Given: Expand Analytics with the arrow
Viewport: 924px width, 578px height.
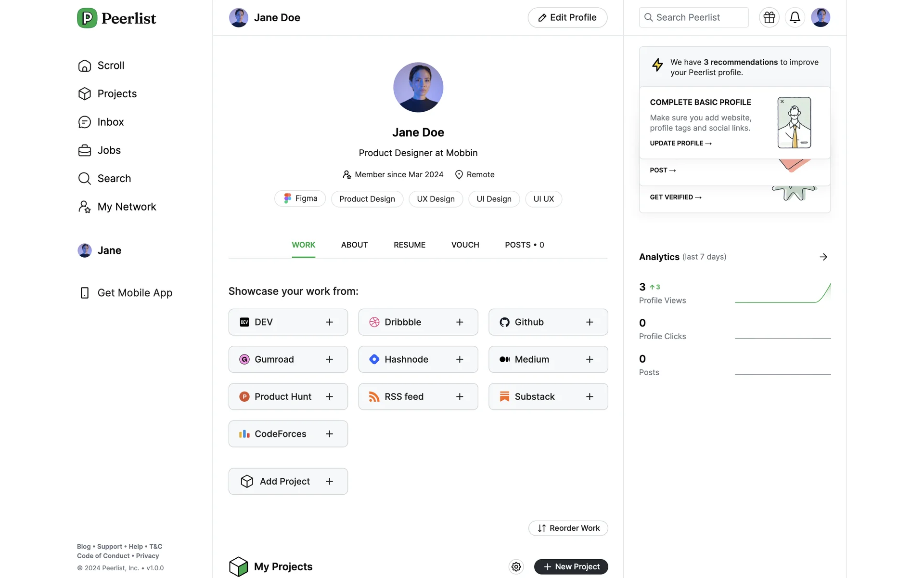Looking at the screenshot, I should (823, 257).
